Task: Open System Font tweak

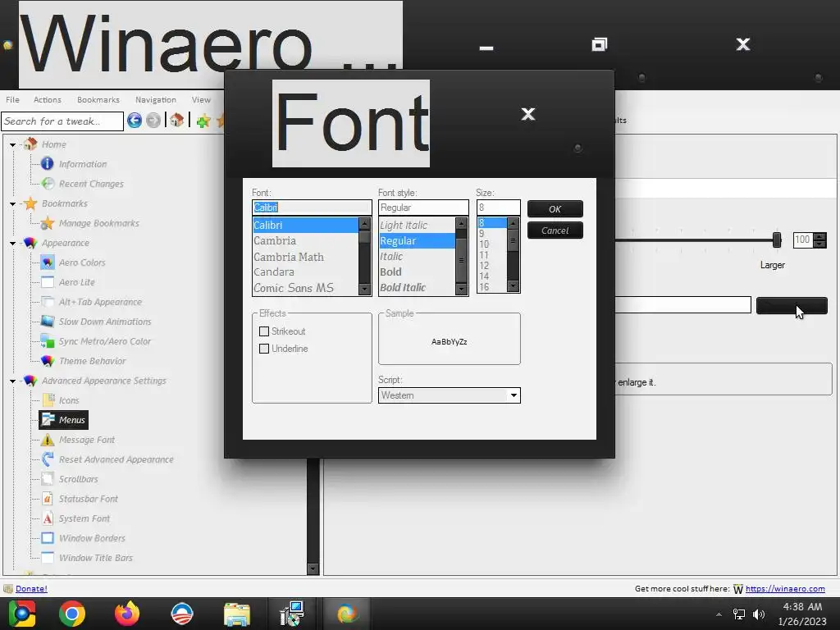Action: (x=84, y=518)
